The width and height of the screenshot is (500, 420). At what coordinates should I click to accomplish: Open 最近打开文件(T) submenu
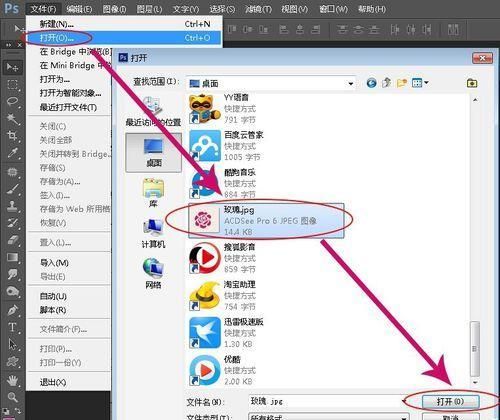tap(68, 107)
